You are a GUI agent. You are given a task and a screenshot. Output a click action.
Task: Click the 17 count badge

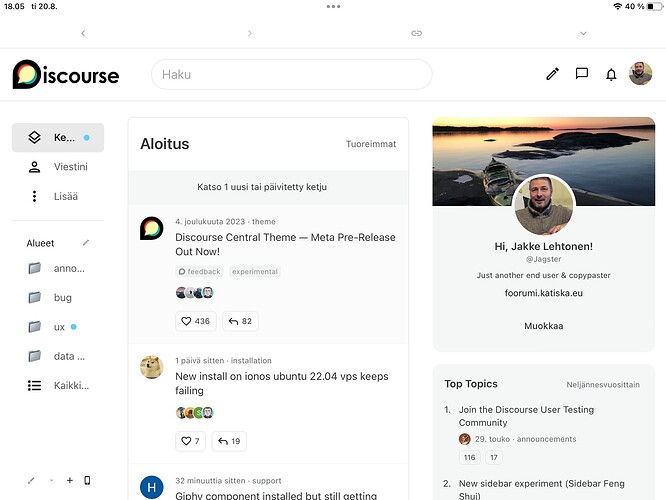(x=494, y=458)
